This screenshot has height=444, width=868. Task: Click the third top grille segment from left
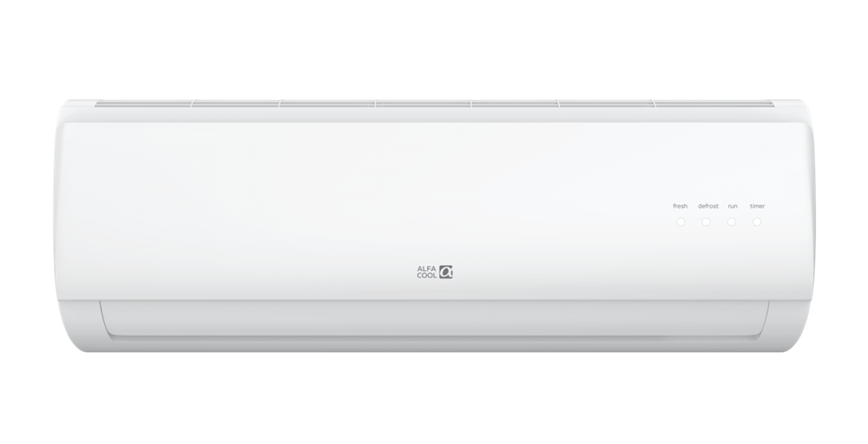(x=326, y=104)
